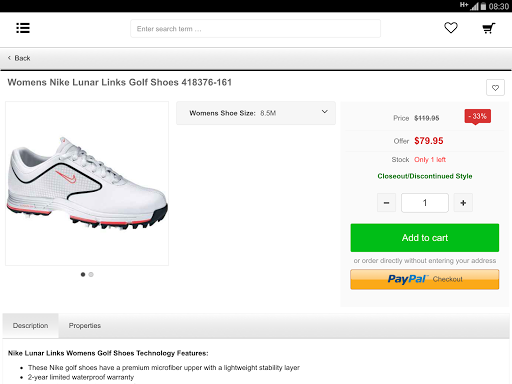Open the shopping cart icon

coord(489,28)
